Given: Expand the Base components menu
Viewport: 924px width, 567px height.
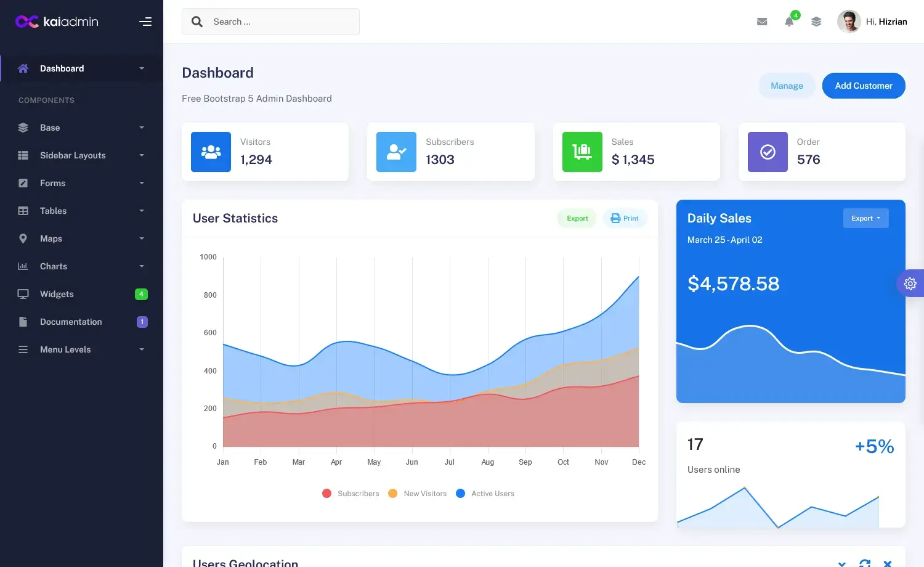Looking at the screenshot, I should (x=49, y=128).
